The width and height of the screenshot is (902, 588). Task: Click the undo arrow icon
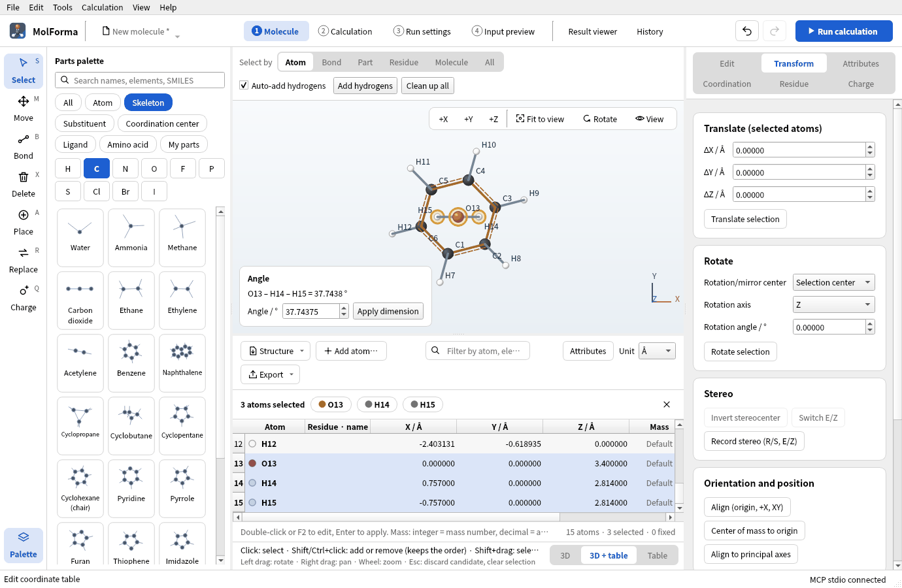747,31
